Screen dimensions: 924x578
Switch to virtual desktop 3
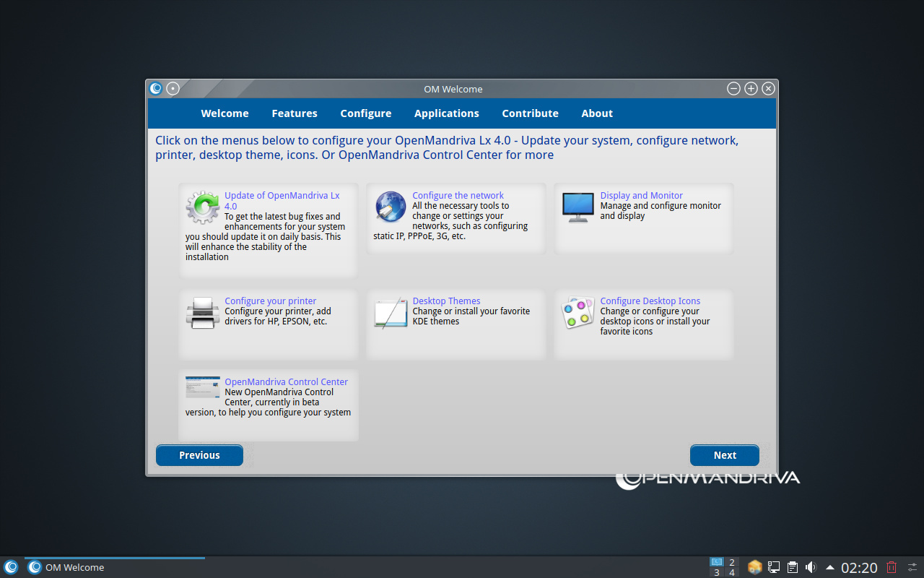coord(717,572)
